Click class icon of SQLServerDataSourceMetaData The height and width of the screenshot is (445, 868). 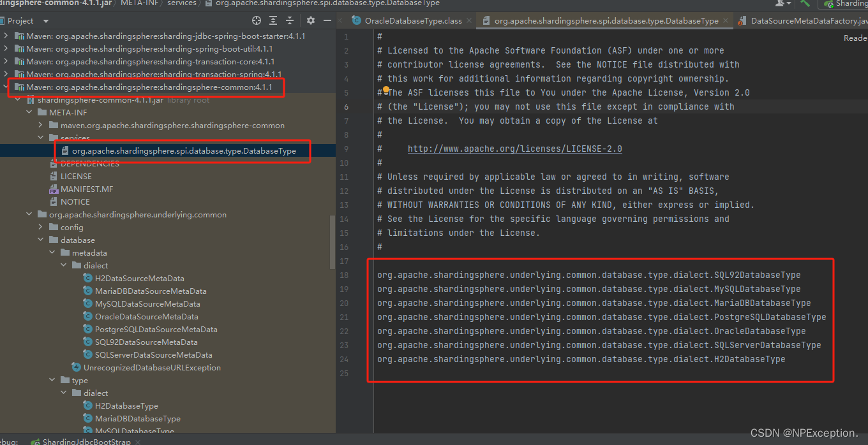tap(88, 354)
